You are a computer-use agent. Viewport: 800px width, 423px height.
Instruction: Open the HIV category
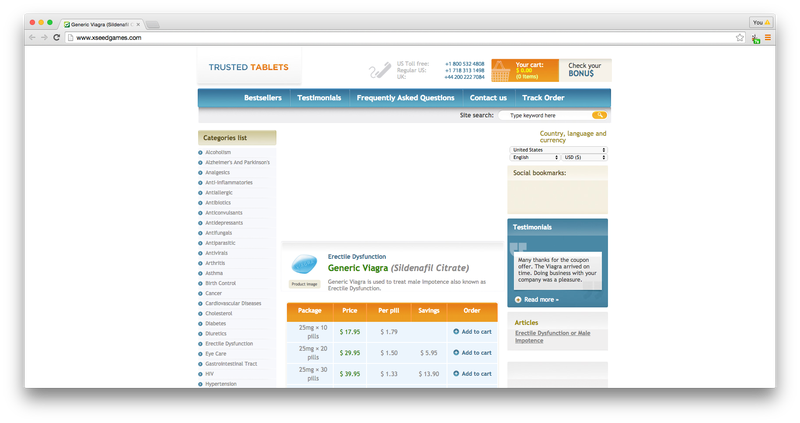pos(210,374)
